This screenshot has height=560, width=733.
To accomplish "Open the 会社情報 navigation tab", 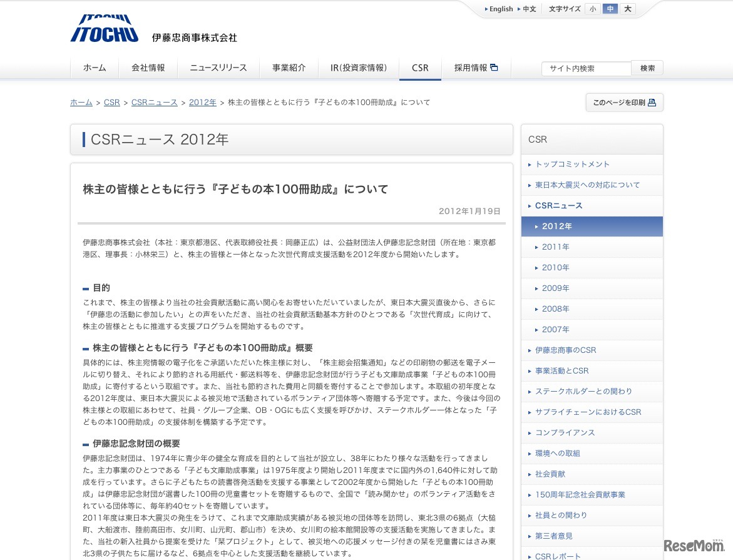I will (148, 68).
